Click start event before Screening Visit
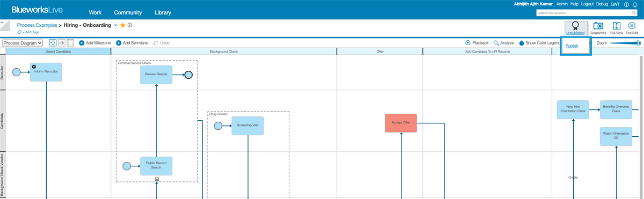644x199 pixels. (218, 126)
